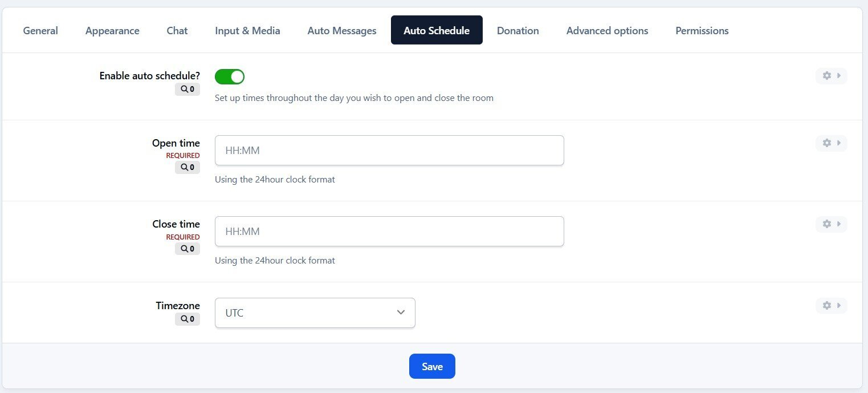Click gear icon in Enable auto schedule row
Screen dimensions: 868x393
tap(826, 76)
